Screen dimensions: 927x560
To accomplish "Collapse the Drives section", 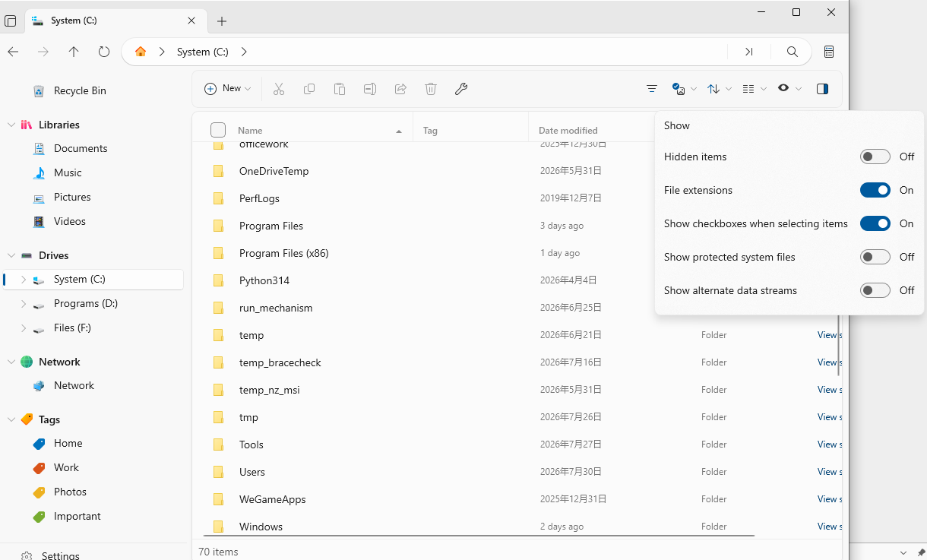I will coord(11,255).
